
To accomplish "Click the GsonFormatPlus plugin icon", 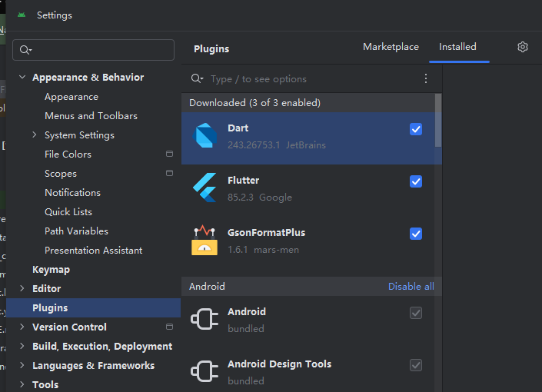I will coord(204,241).
